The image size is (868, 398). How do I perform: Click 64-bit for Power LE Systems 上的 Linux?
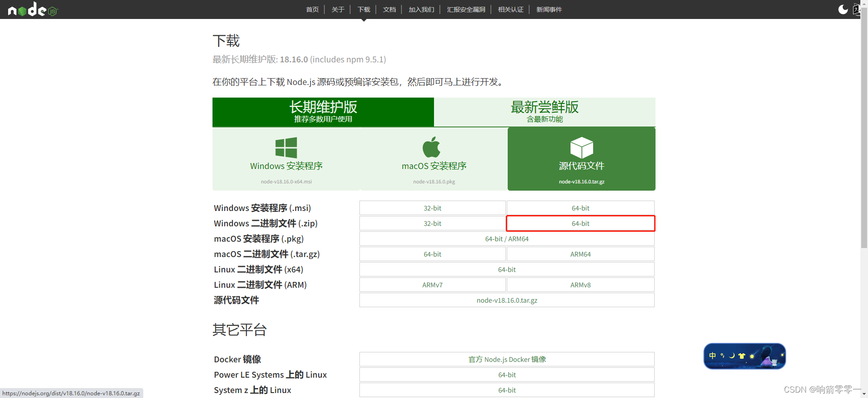click(x=507, y=375)
